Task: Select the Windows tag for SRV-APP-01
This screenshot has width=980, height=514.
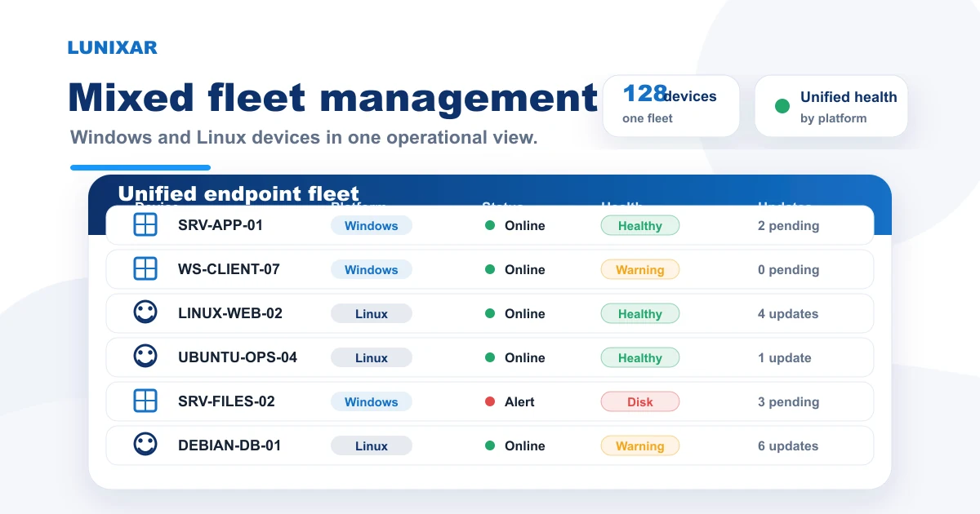Action: tap(372, 226)
